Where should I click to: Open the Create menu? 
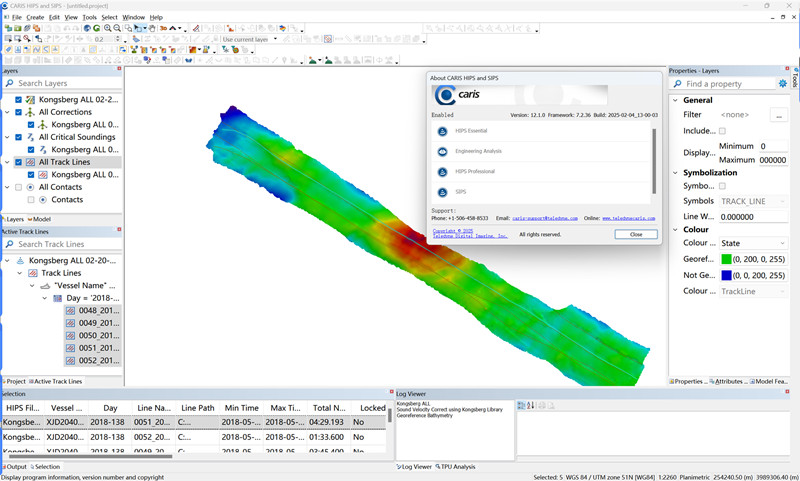point(35,17)
